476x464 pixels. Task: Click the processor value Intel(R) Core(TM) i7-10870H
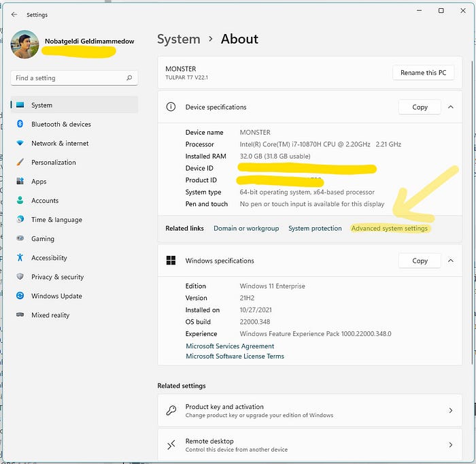coord(320,144)
